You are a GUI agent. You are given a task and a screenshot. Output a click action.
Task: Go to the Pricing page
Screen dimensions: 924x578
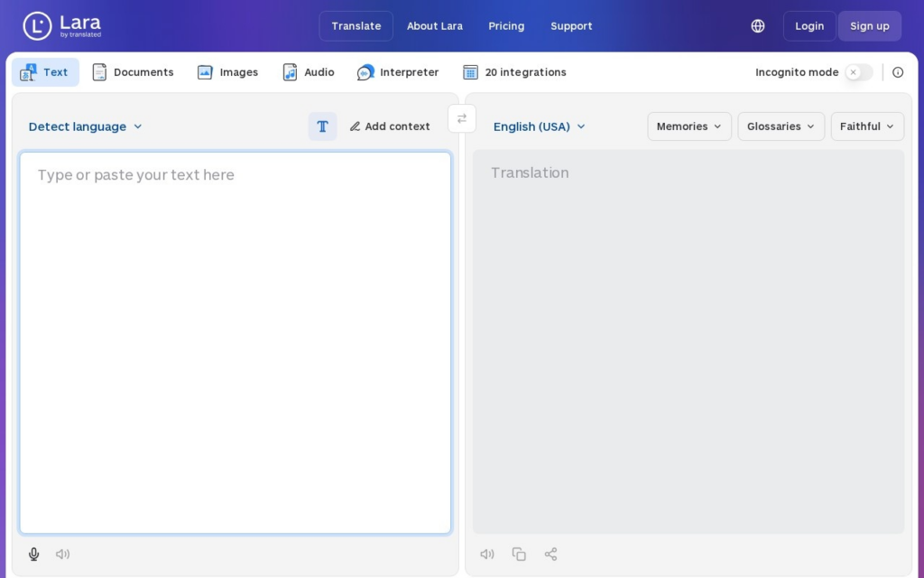point(506,26)
